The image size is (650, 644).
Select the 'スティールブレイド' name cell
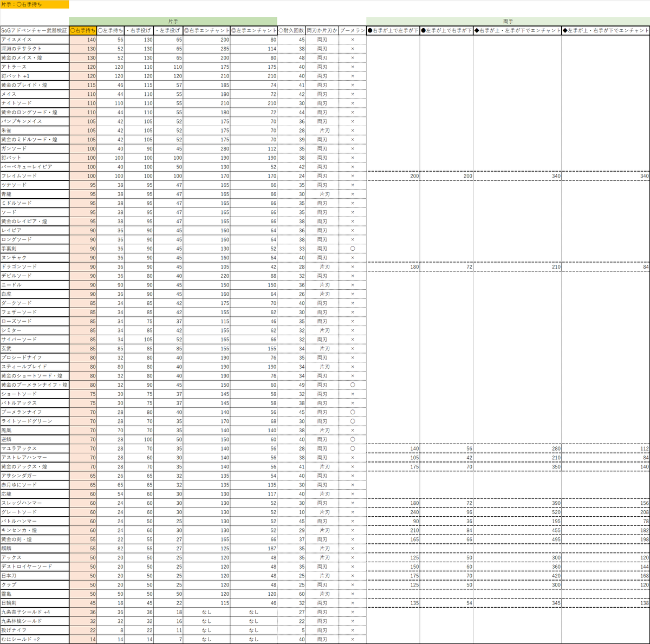click(x=35, y=367)
